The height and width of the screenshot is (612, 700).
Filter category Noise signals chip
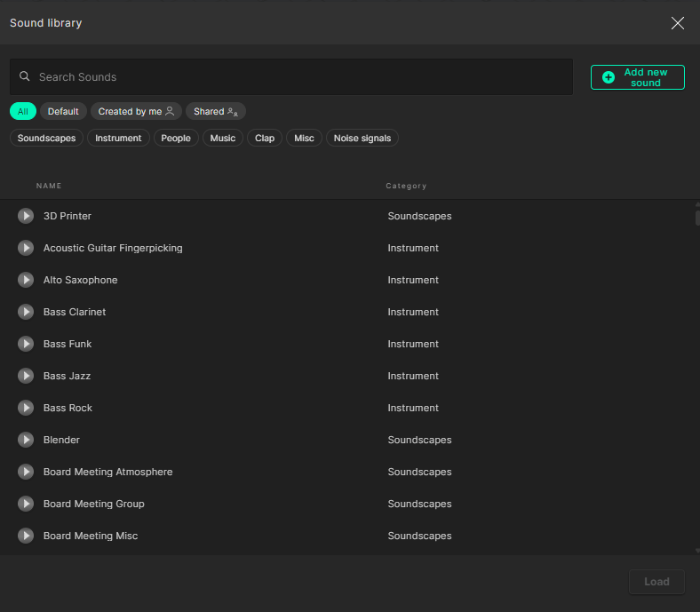click(x=362, y=138)
